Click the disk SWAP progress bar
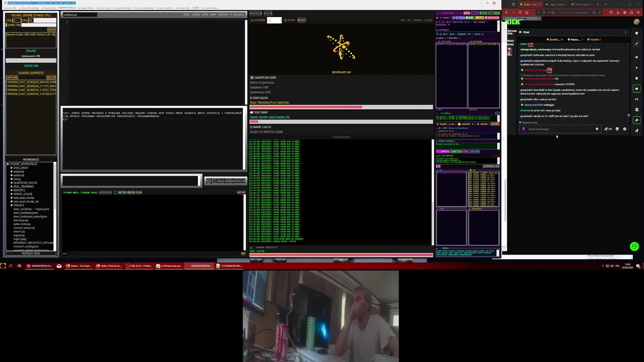This screenshot has height=362, width=644. click(x=341, y=121)
